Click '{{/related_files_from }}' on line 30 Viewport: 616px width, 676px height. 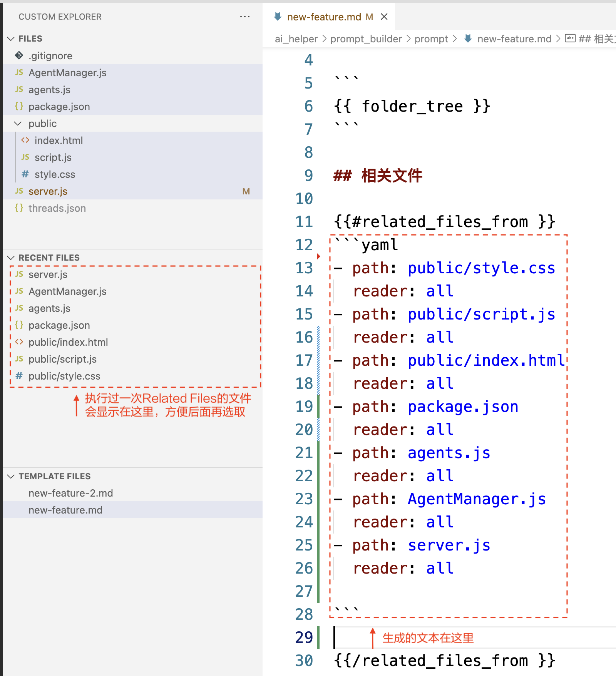coord(444,661)
